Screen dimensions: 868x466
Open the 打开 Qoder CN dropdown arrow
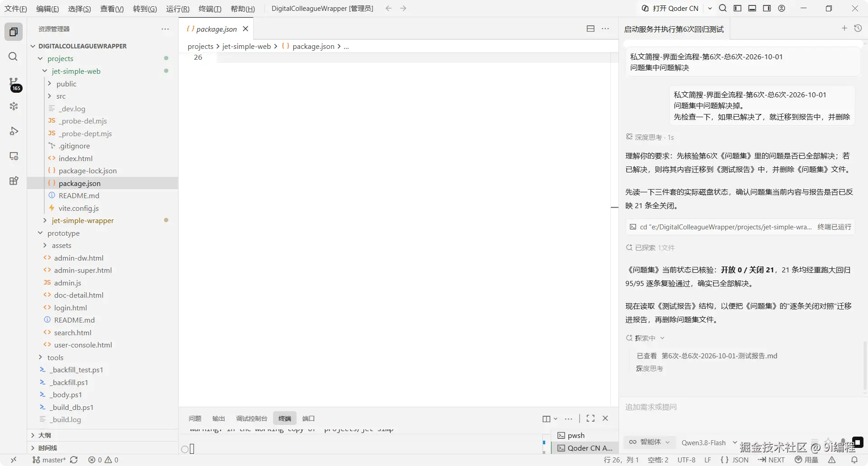coord(710,8)
